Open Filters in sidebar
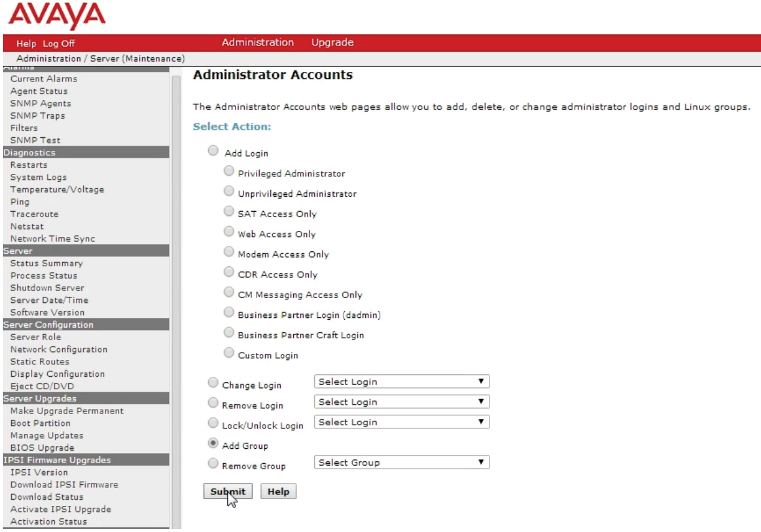The height and width of the screenshot is (532, 761). (24, 128)
